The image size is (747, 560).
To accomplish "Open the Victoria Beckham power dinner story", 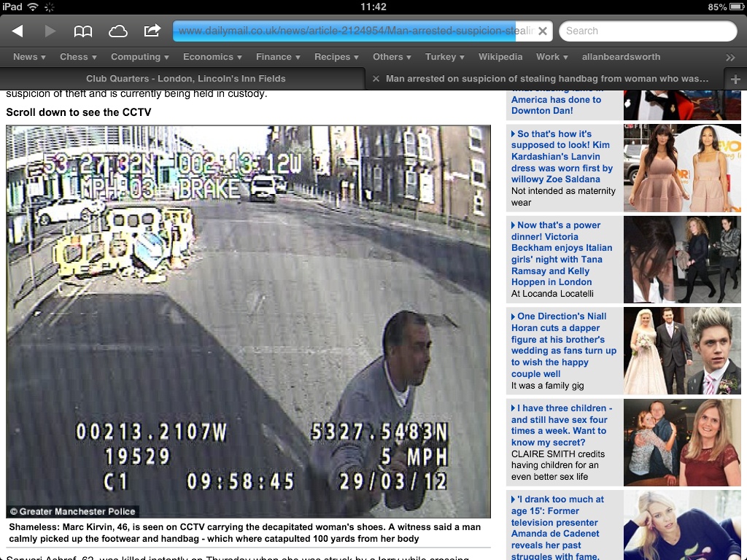I will pos(562,254).
